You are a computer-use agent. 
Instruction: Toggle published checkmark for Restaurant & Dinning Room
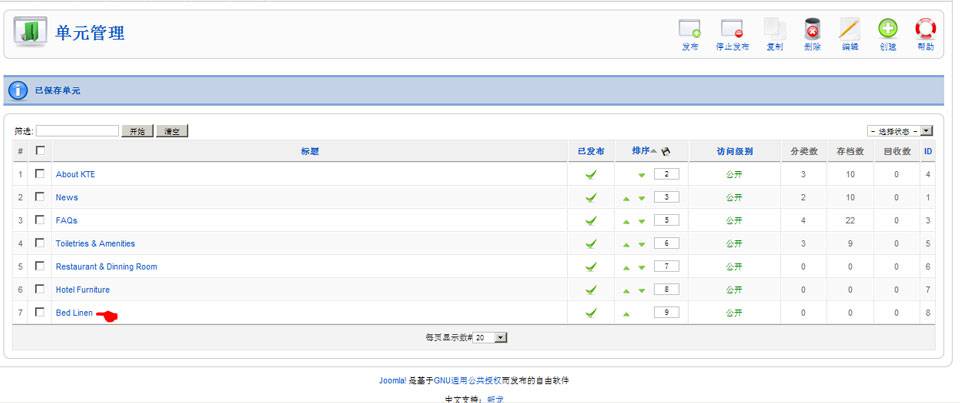(x=591, y=267)
